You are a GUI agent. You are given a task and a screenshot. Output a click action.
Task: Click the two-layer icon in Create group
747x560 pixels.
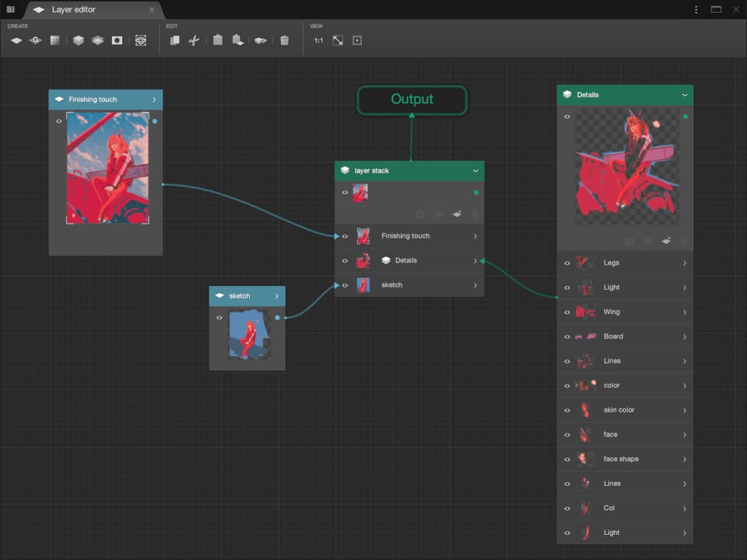point(98,41)
